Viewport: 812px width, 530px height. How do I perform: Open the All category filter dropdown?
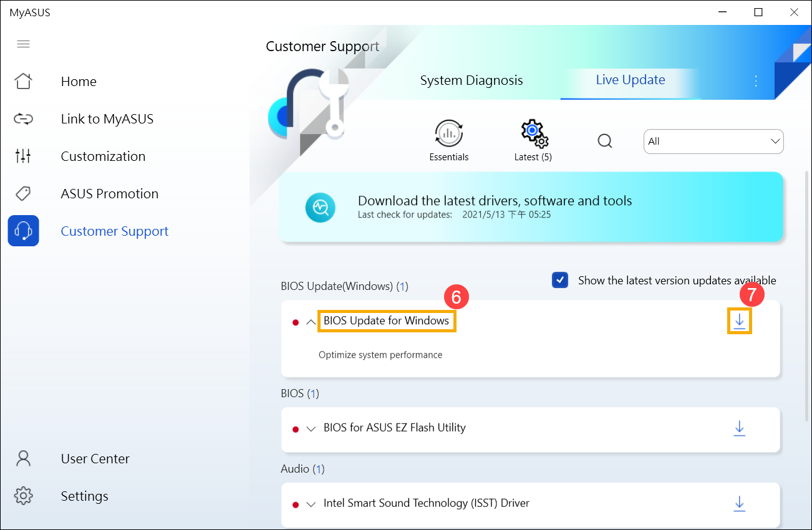coord(713,142)
